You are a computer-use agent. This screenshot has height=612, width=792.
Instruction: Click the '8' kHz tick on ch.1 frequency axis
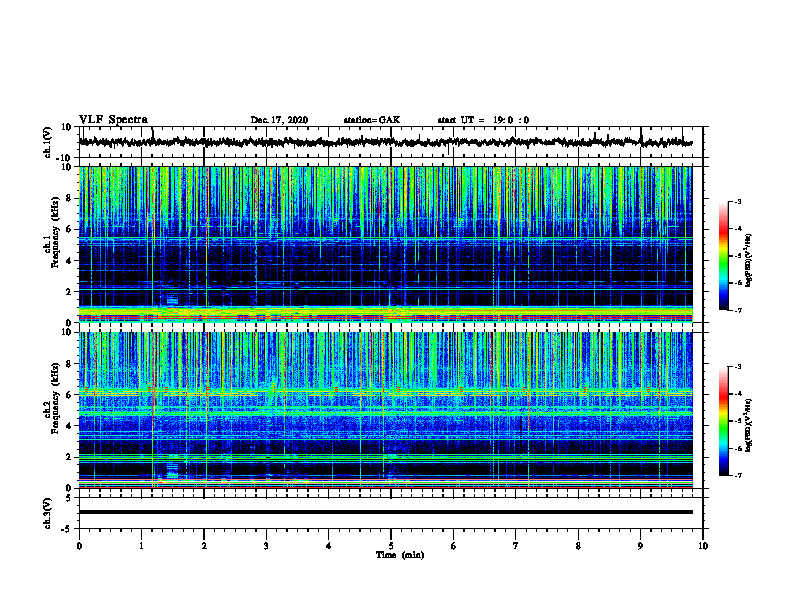(69, 198)
